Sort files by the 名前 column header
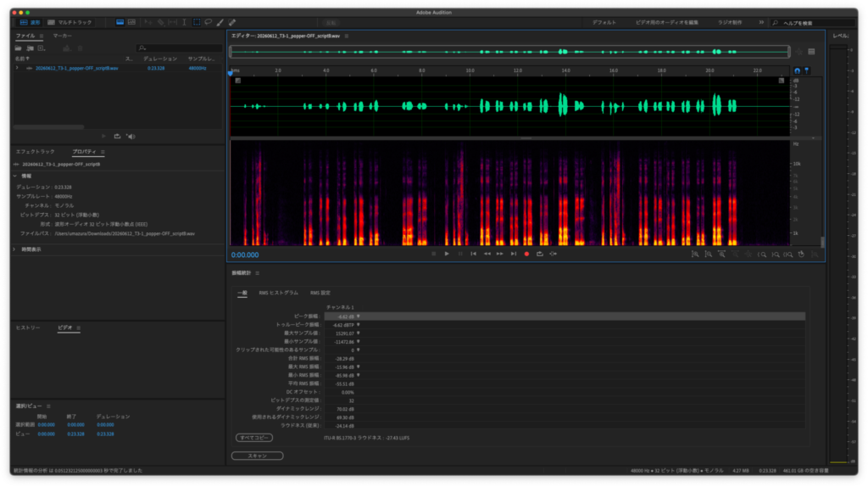This screenshot has height=487, width=868. (22, 59)
